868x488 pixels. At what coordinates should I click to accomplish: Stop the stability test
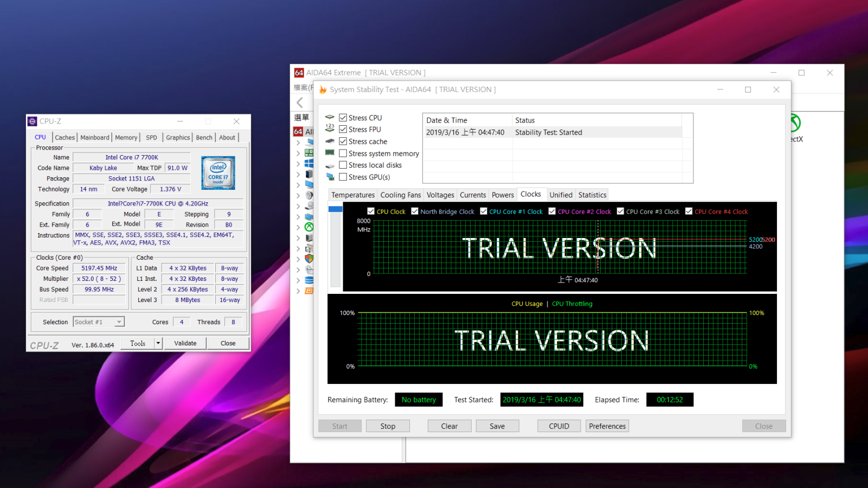(x=388, y=426)
